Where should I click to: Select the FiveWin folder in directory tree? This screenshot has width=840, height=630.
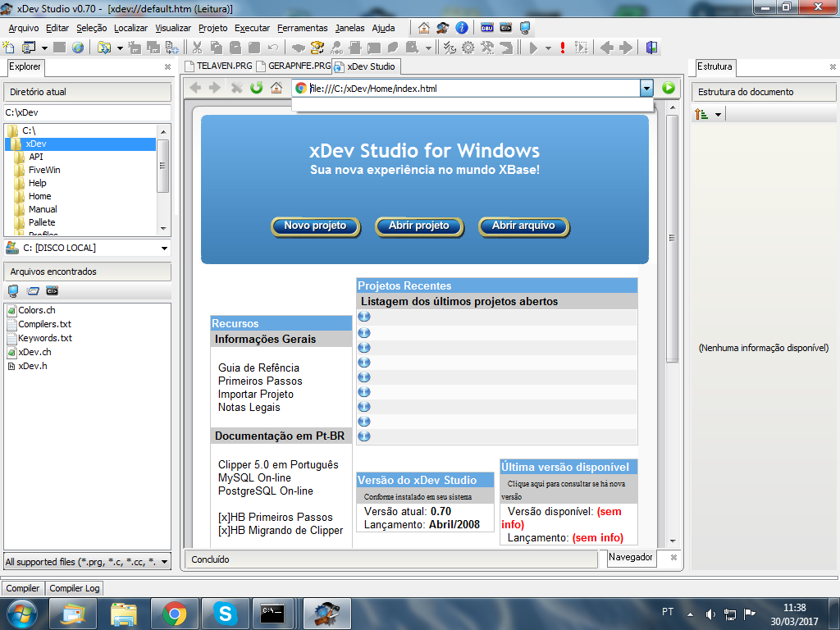(44, 170)
